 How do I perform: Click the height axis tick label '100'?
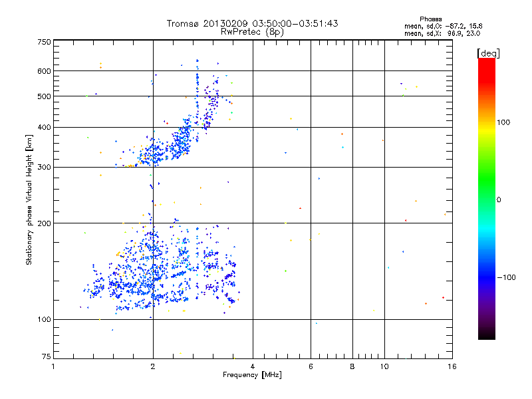44,319
